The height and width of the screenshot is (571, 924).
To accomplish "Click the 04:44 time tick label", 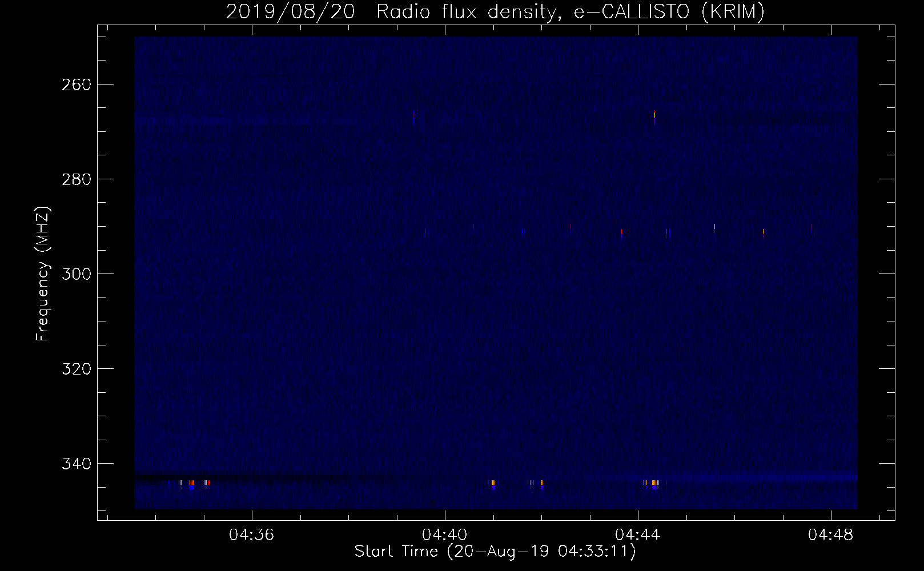I will (x=637, y=535).
